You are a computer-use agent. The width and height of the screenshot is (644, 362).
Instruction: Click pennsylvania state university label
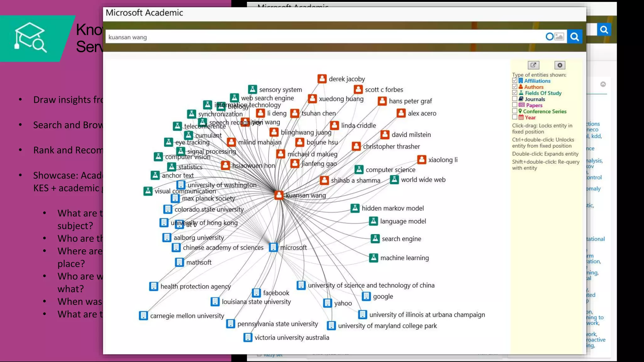[278, 324]
